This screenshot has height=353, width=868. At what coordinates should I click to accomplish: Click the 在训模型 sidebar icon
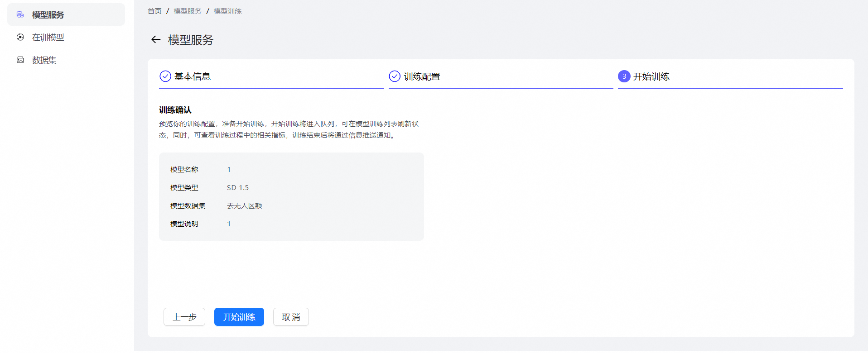click(x=20, y=37)
